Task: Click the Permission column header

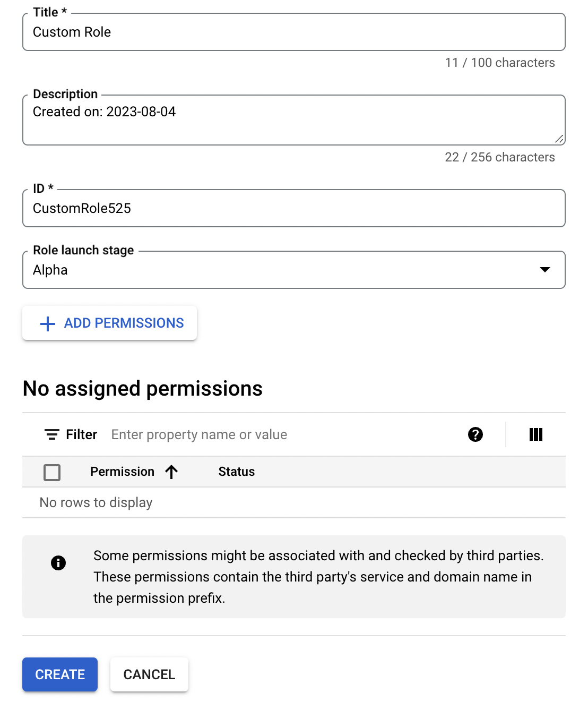Action: 122,472
